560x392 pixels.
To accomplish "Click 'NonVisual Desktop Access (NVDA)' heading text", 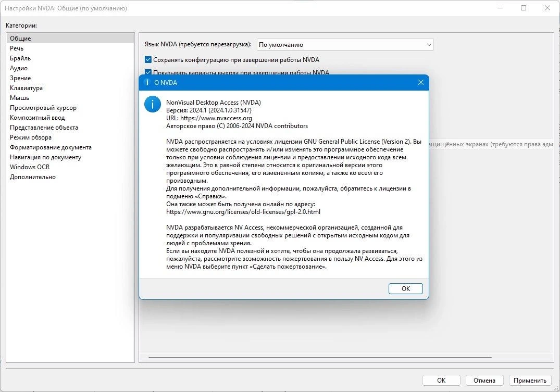I will pos(214,103).
